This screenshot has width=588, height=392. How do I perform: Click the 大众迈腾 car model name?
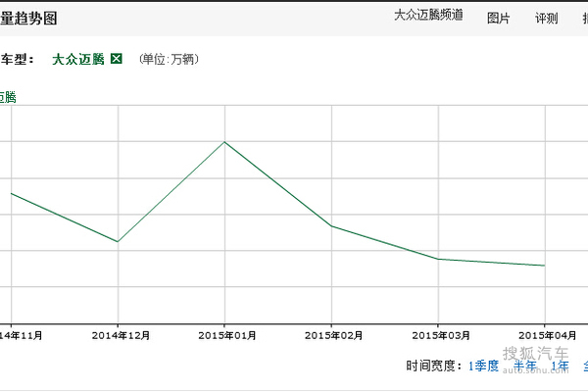click(78, 60)
